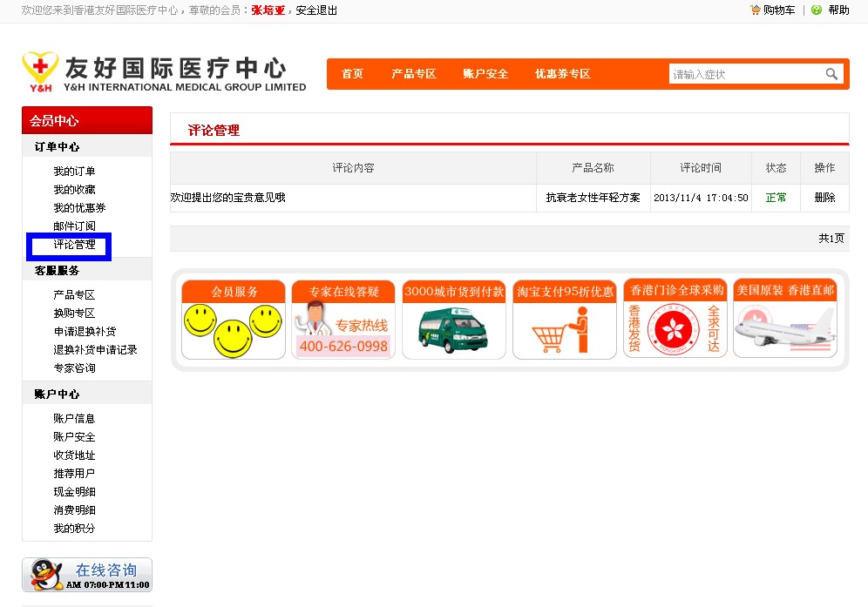Click the search magnifier icon
The image size is (868, 607).
[831, 74]
